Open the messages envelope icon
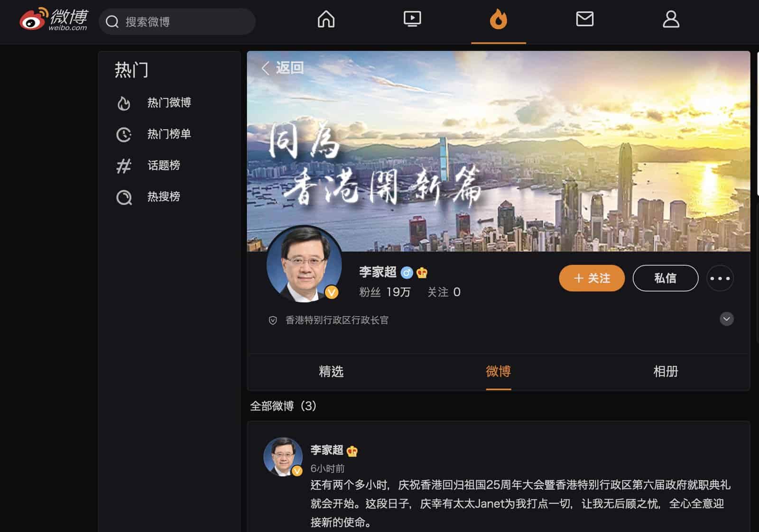 (x=584, y=19)
